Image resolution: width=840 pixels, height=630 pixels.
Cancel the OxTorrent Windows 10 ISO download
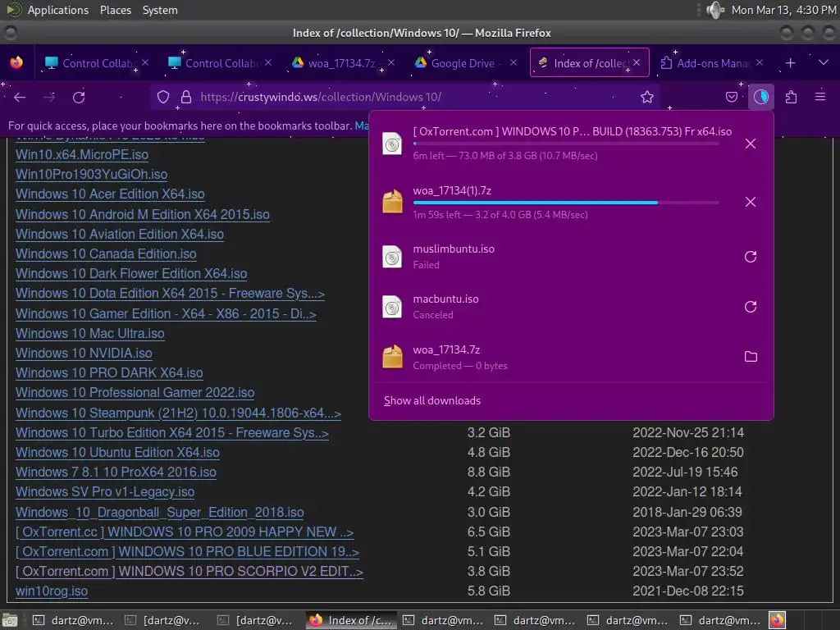coord(751,144)
